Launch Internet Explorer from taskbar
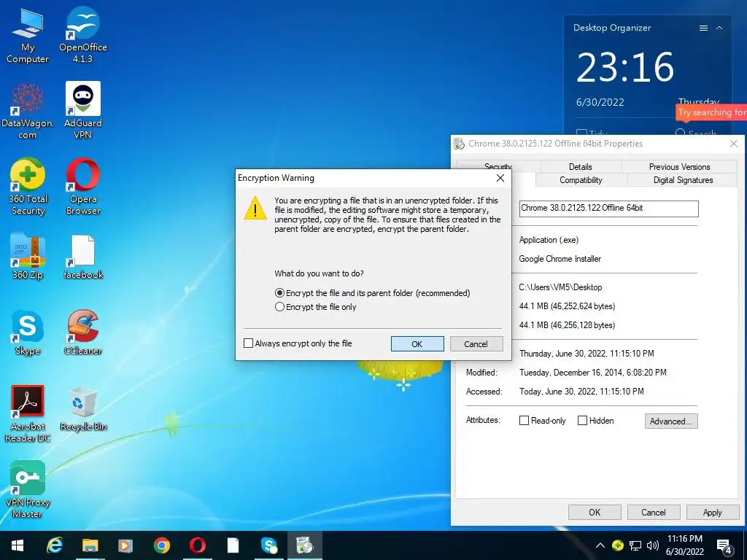This screenshot has height=560, width=747. click(54, 545)
